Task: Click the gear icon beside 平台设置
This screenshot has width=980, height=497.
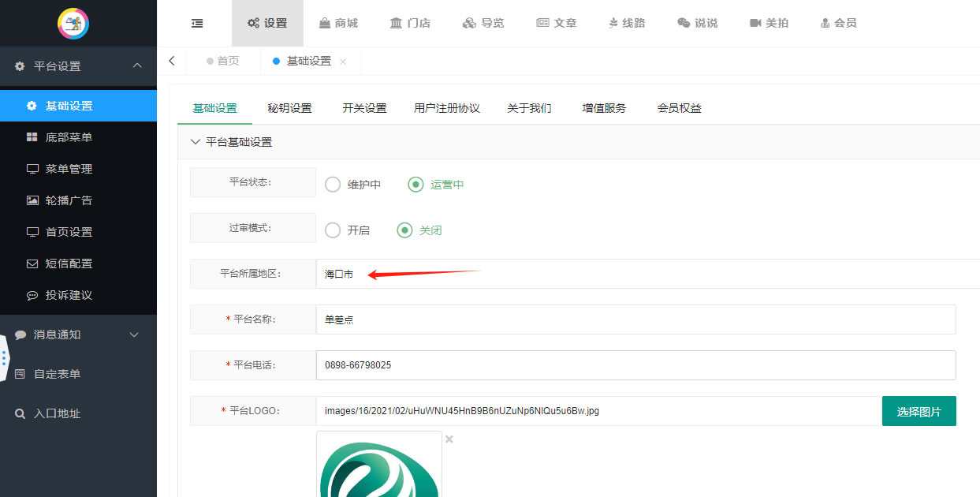Action: tap(20, 66)
